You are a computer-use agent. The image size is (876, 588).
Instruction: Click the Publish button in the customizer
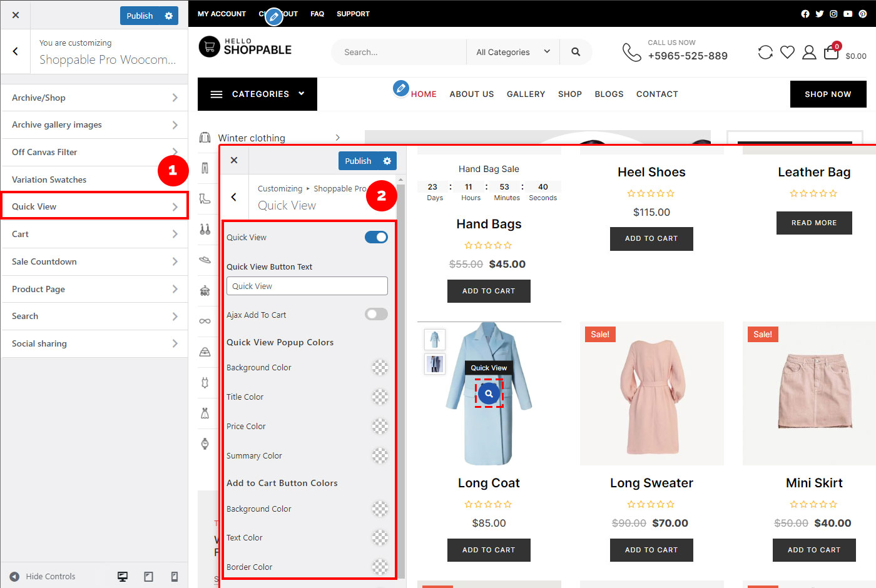pos(358,161)
